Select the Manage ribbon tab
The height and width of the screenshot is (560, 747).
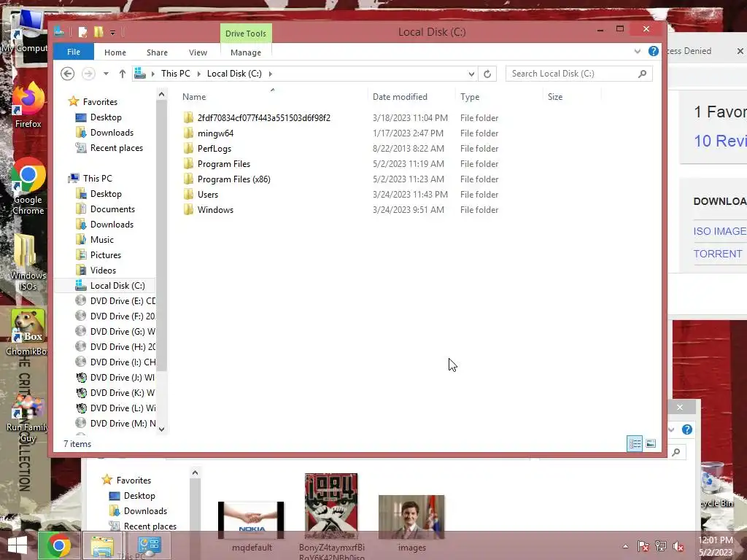click(x=245, y=52)
